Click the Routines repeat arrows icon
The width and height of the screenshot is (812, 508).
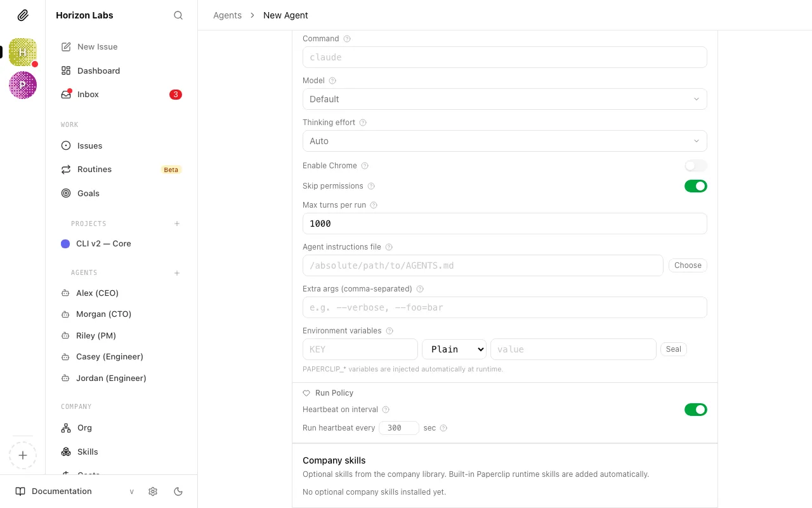click(66, 170)
